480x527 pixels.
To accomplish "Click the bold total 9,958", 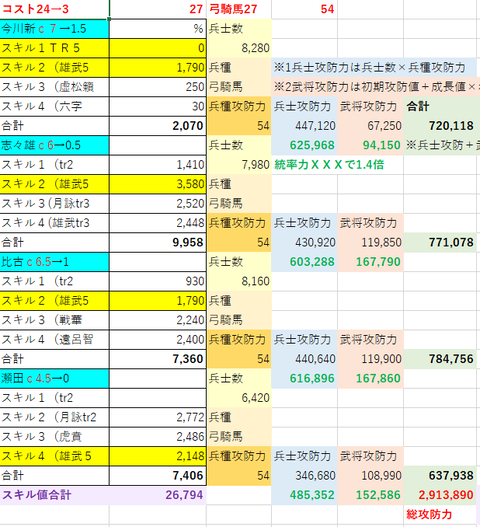I will [x=158, y=243].
